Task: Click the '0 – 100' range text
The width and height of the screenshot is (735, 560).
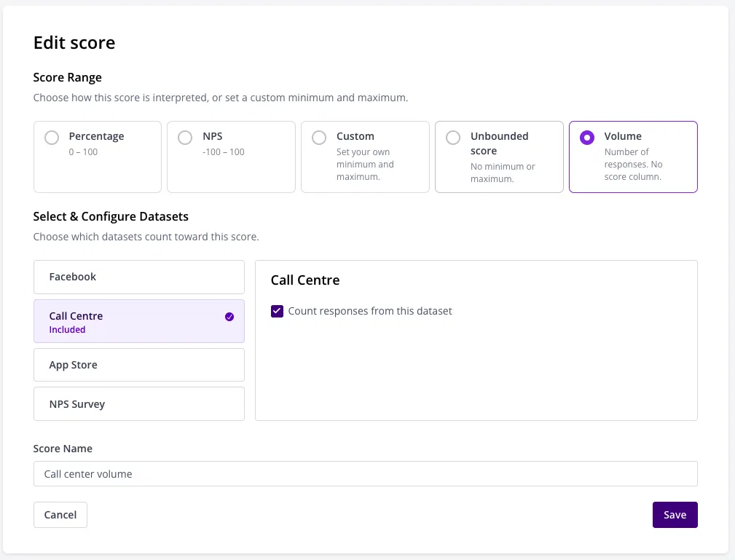Action: (83, 151)
